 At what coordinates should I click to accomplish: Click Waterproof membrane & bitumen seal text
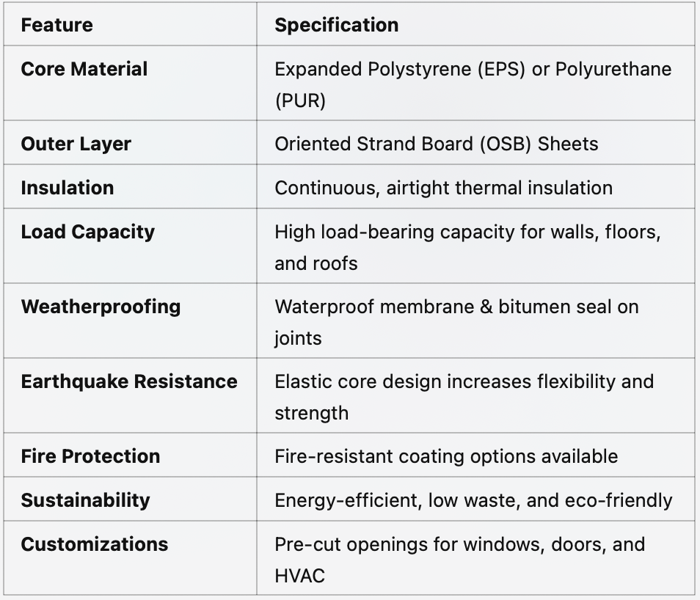(x=456, y=322)
